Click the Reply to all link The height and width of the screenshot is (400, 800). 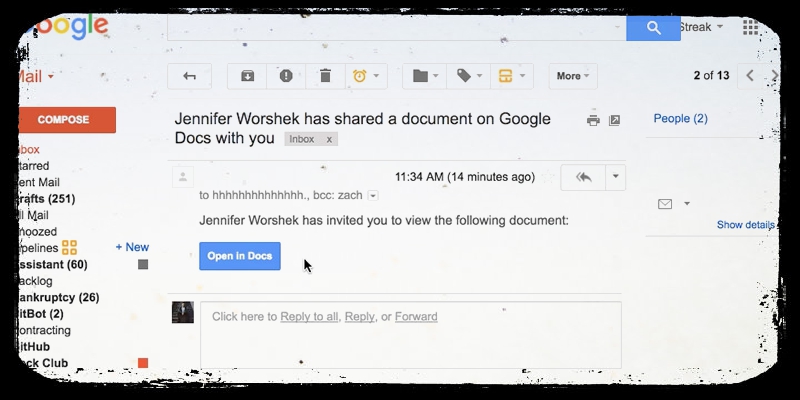(309, 317)
